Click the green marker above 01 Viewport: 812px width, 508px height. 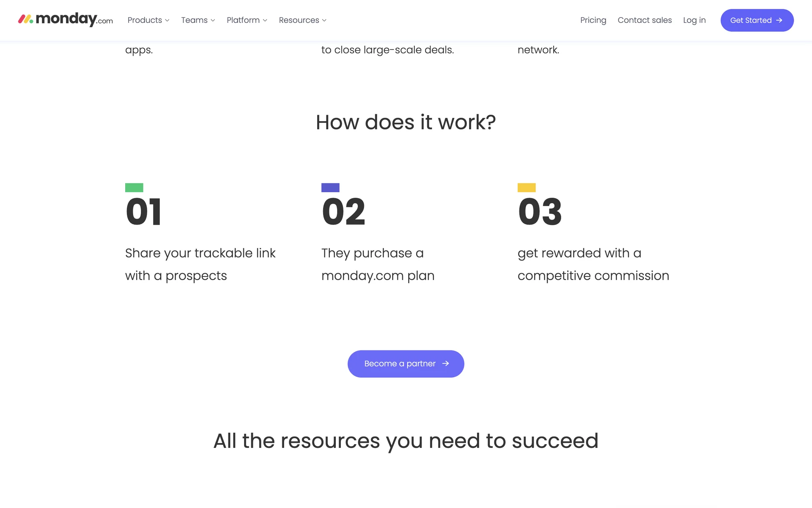click(x=134, y=188)
